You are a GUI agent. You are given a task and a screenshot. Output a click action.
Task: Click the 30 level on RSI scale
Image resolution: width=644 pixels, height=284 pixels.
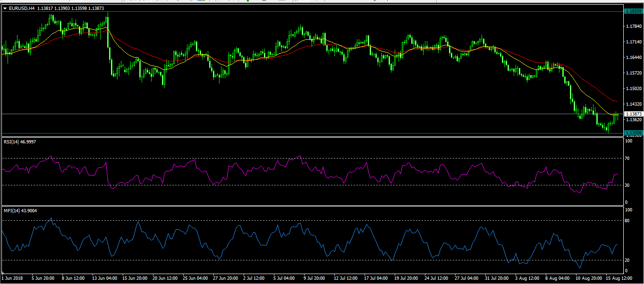[x=627, y=185]
